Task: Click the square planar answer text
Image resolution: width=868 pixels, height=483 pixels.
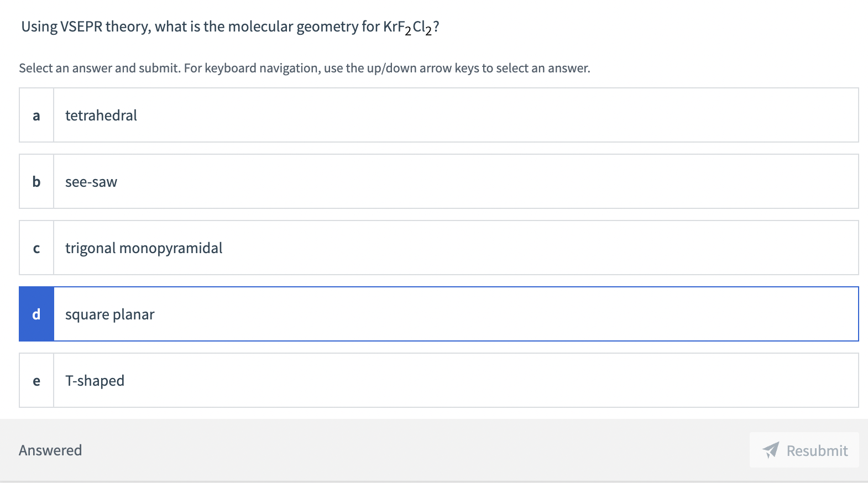Action: pyautogui.click(x=109, y=314)
